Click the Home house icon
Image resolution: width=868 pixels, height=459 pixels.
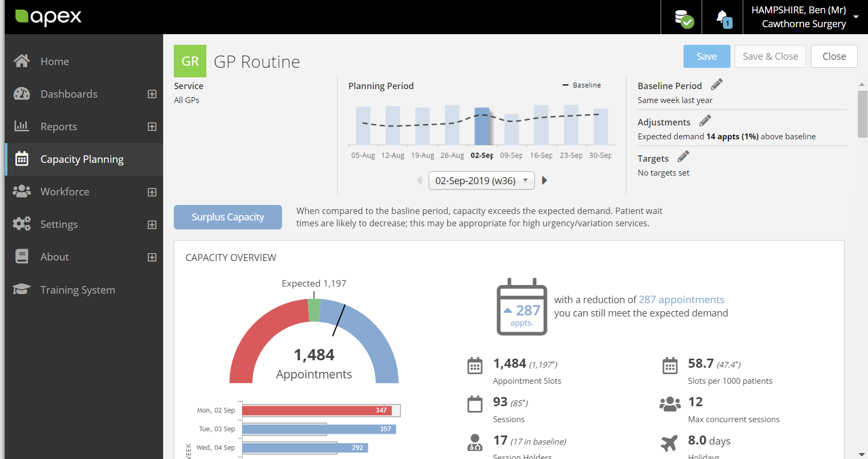pyautogui.click(x=22, y=61)
